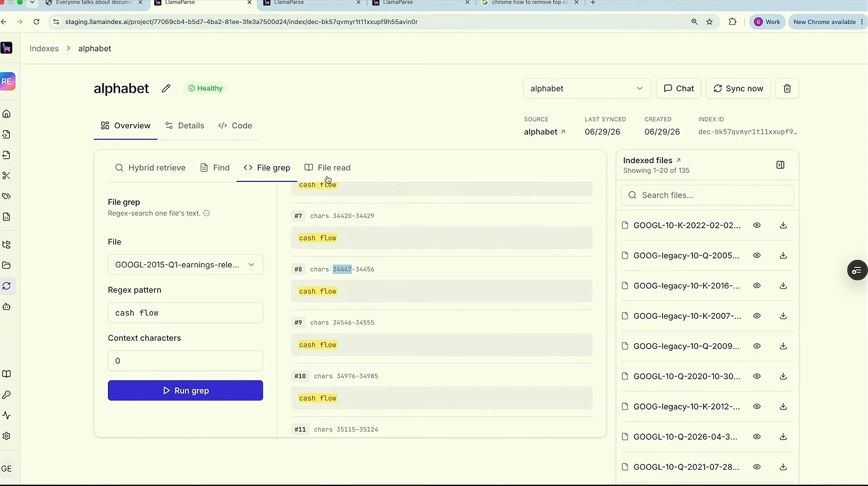Delete the index with the trash icon
868x486 pixels.
tap(787, 89)
